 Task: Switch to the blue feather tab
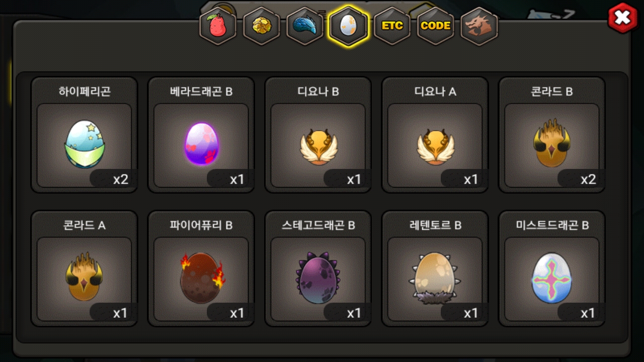click(305, 26)
